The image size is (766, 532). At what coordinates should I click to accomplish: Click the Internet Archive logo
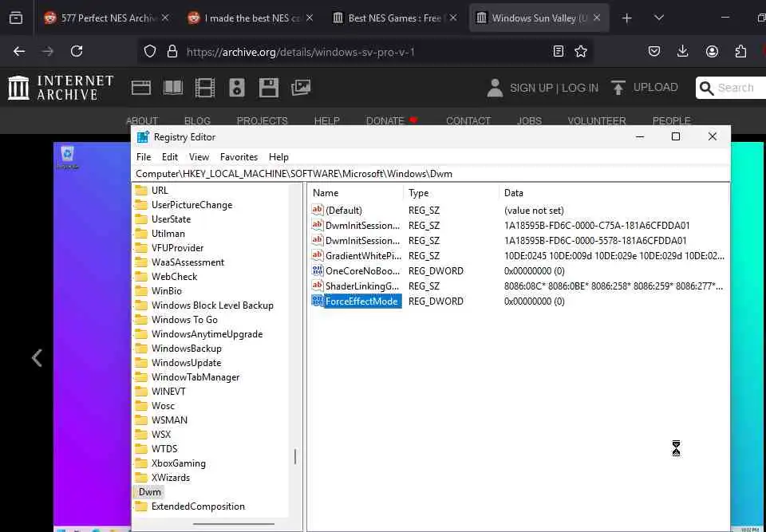tap(61, 88)
